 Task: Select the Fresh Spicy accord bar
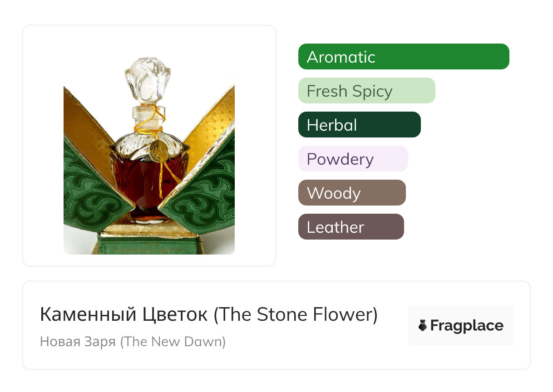point(366,91)
